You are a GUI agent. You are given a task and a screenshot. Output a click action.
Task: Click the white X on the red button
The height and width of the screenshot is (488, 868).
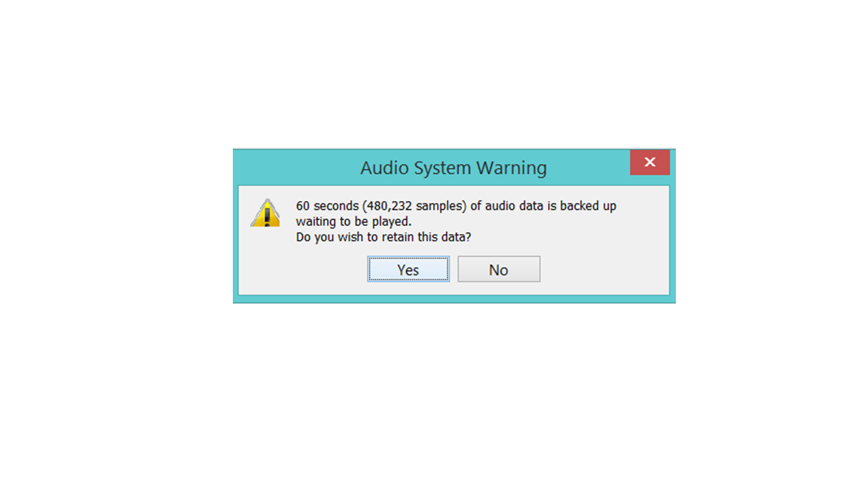coord(650,162)
